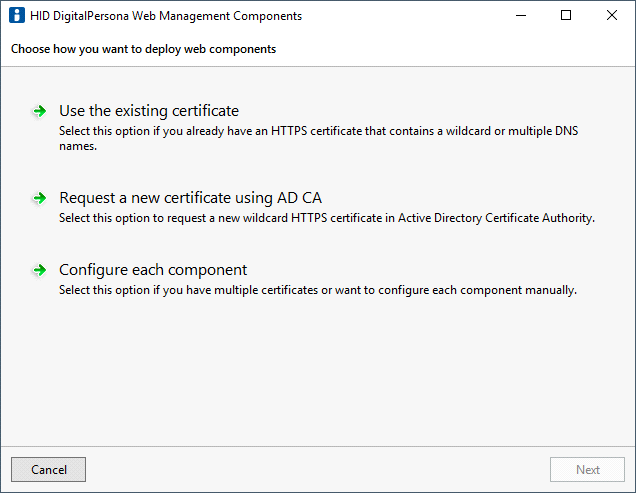The width and height of the screenshot is (636, 493).
Task: Pick the "Configure each component" option
Action: (153, 270)
